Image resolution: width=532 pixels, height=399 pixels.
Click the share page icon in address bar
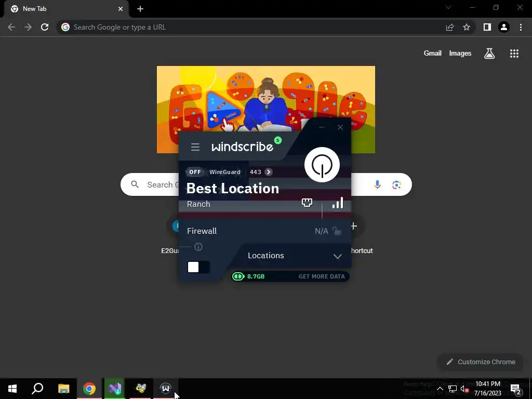coord(450,27)
